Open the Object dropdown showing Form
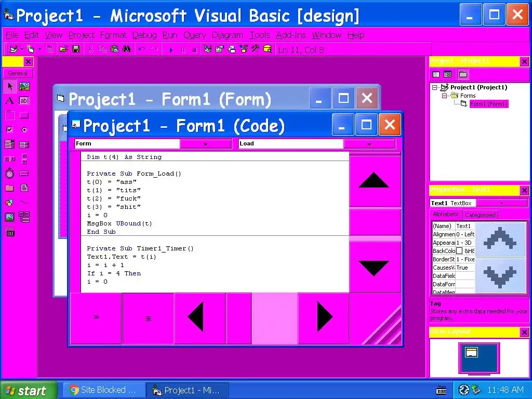Screen dimensions: 532x399 click(x=206, y=144)
